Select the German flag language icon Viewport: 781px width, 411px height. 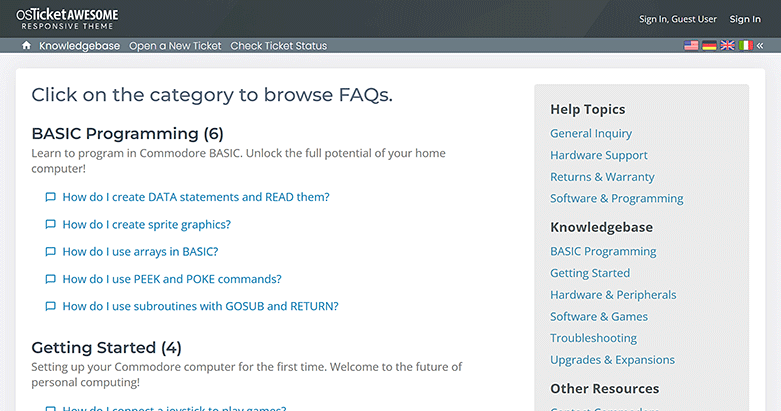pyautogui.click(x=709, y=46)
